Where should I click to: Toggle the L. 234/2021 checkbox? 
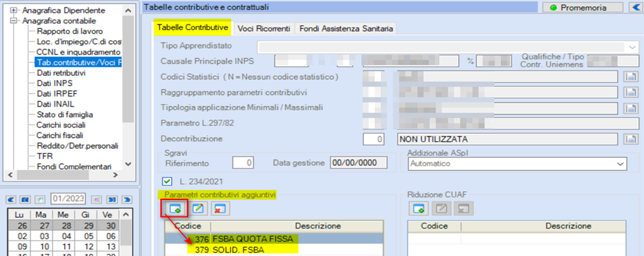point(167,181)
